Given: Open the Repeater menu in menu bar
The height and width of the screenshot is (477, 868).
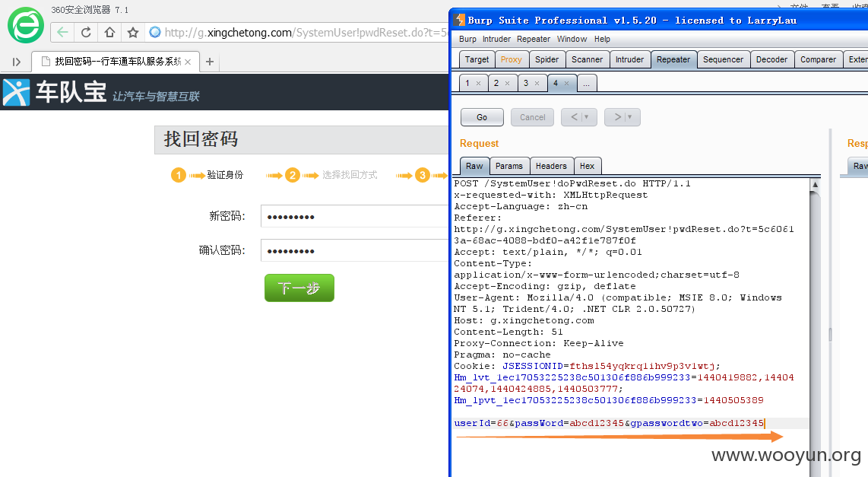Looking at the screenshot, I should point(534,40).
